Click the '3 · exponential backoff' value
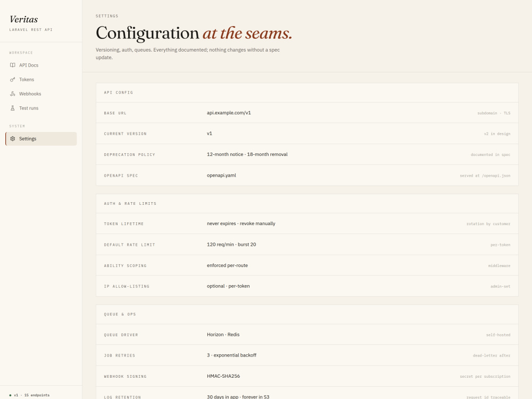Screen dimensions: 532x399 pyautogui.click(x=232, y=355)
